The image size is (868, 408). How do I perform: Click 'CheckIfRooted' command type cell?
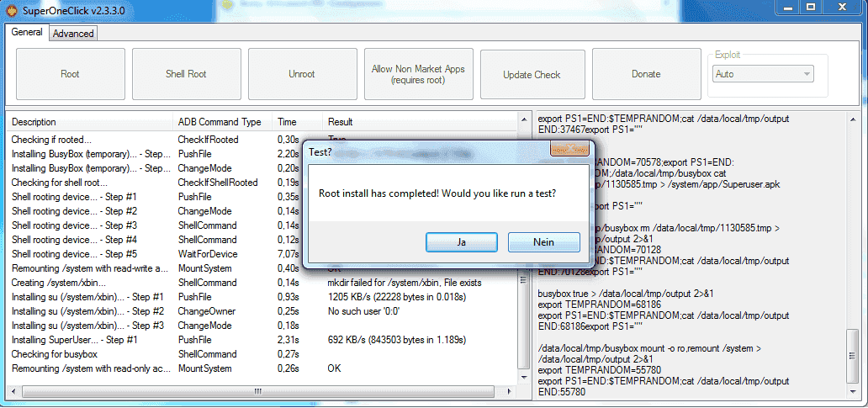pyautogui.click(x=208, y=140)
